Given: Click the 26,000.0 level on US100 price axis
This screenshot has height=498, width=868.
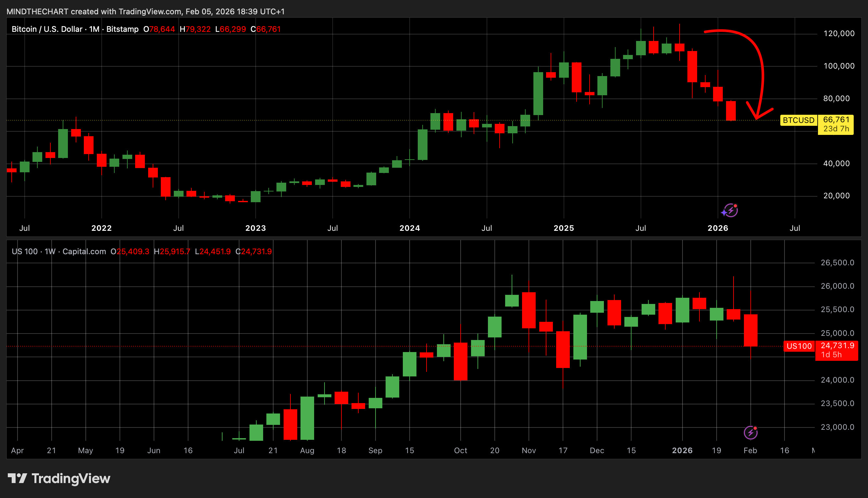Looking at the screenshot, I should pos(837,286).
